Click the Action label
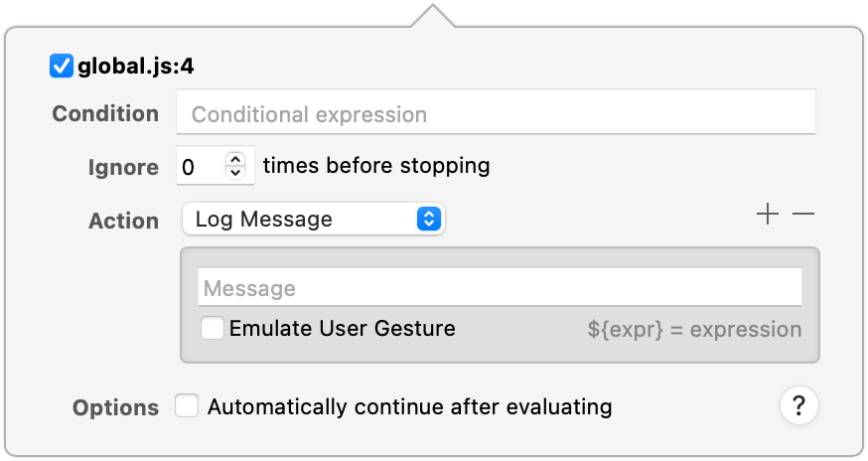The width and height of the screenshot is (868, 461). (123, 221)
